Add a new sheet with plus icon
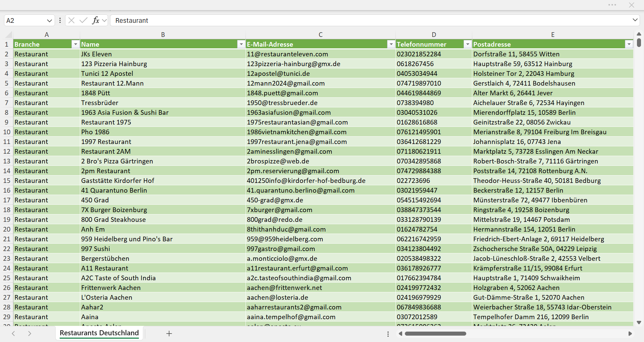The width and height of the screenshot is (644, 342). click(169, 333)
